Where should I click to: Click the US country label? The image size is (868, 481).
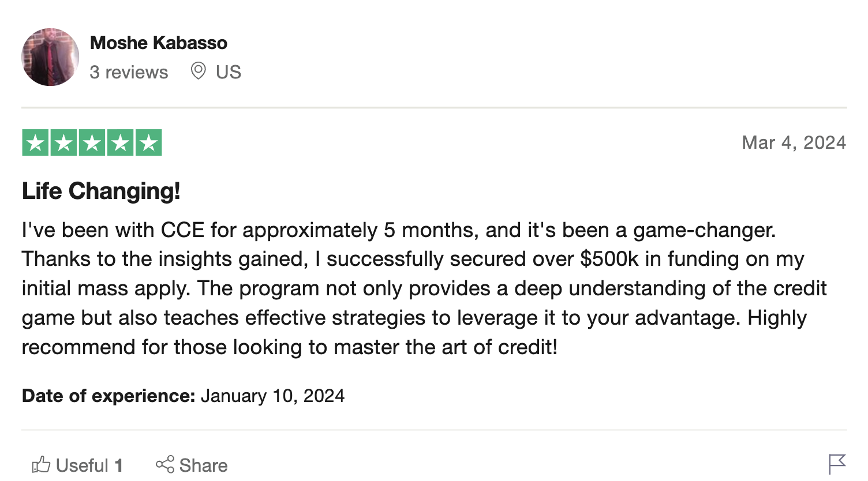228,72
